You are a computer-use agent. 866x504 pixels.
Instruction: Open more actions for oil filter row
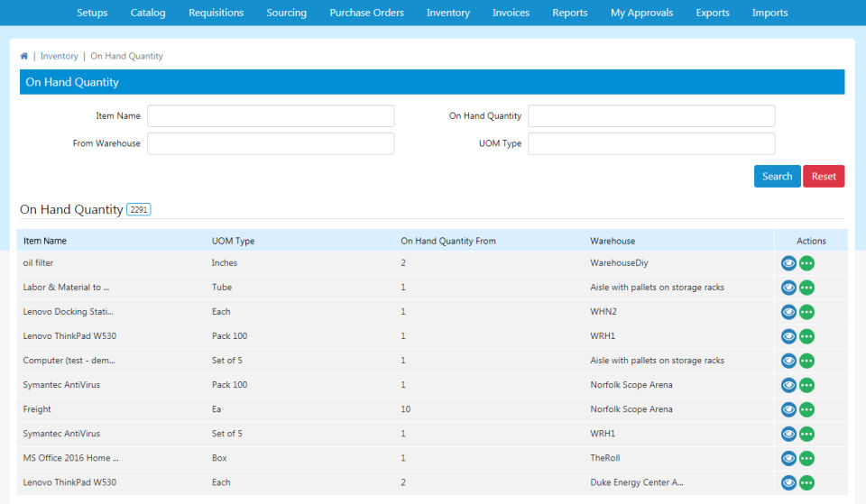click(806, 263)
